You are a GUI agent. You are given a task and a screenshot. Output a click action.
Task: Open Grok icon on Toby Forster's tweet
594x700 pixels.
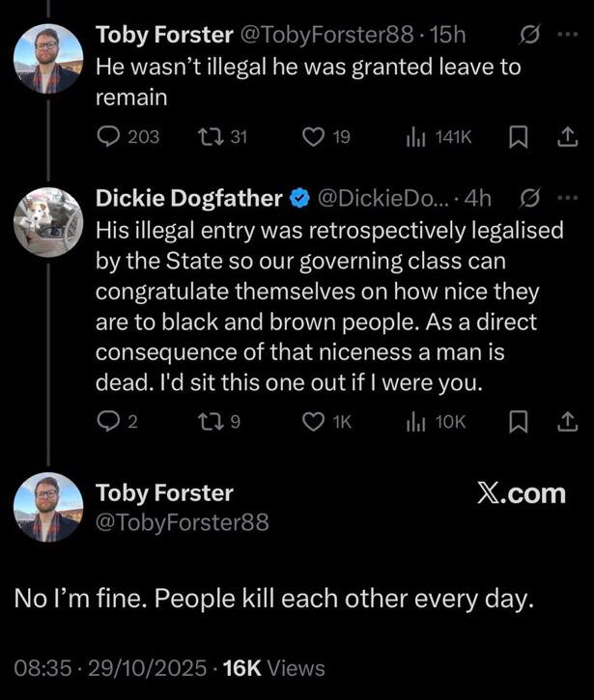[529, 36]
